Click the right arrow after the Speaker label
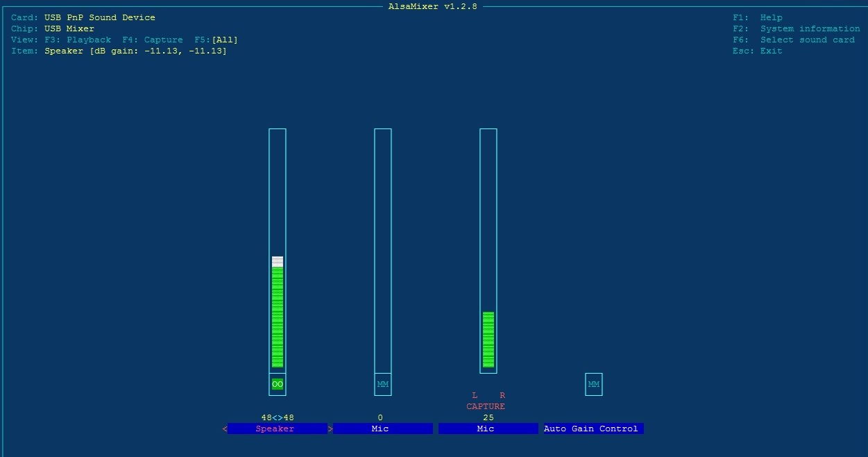Viewport: 868px width, 457px height. point(330,429)
